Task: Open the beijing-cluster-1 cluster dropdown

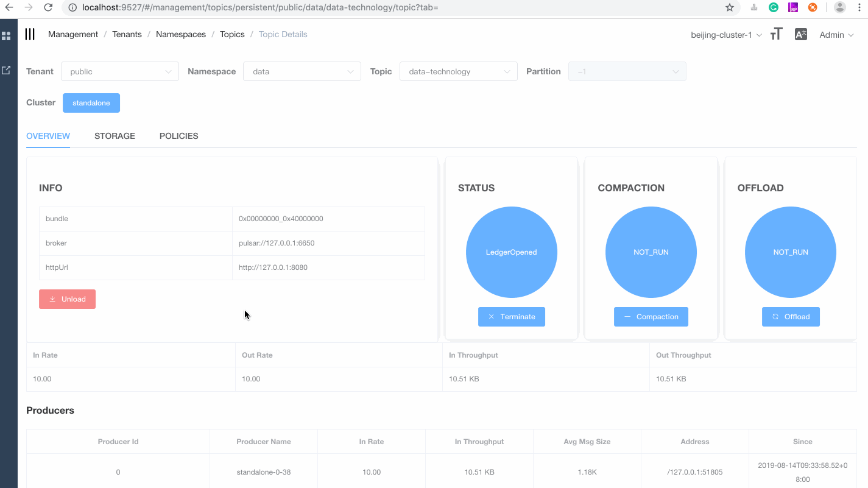Action: coord(725,35)
